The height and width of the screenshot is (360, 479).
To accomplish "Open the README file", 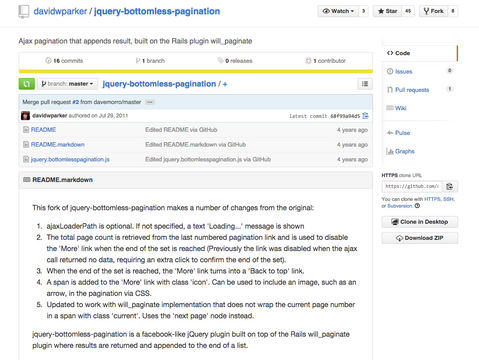I will coord(43,130).
